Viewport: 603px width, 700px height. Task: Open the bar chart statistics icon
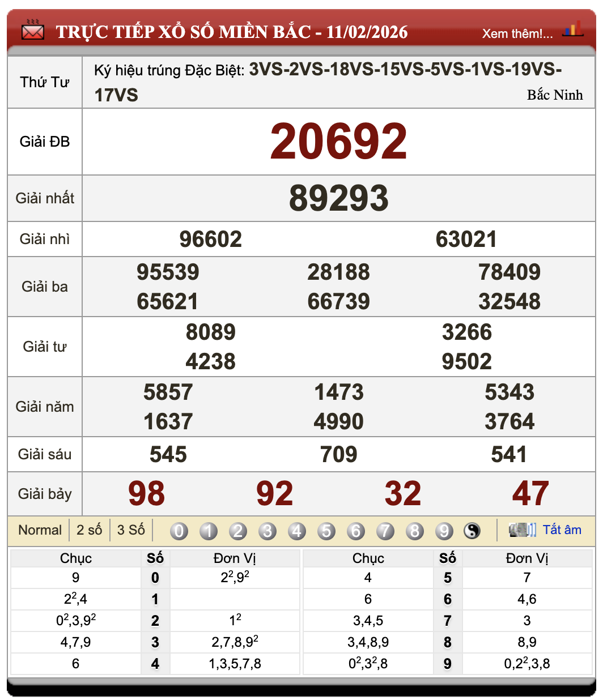[x=574, y=28]
